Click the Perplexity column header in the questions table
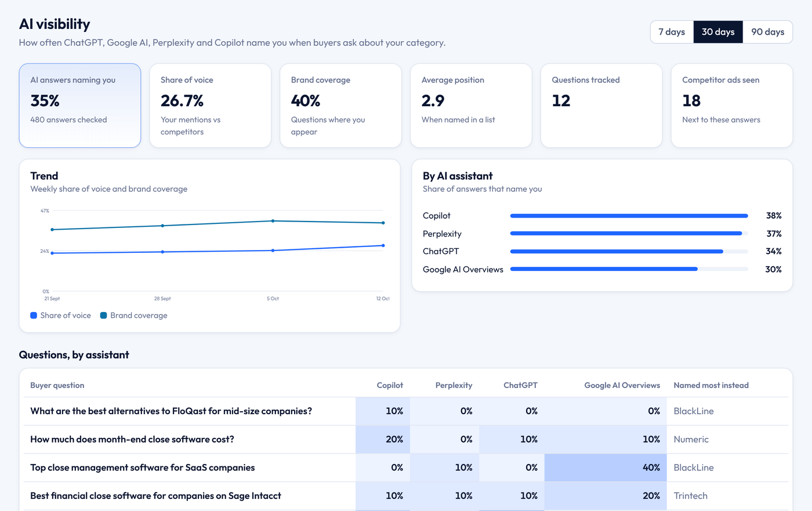The width and height of the screenshot is (812, 511). pos(454,385)
